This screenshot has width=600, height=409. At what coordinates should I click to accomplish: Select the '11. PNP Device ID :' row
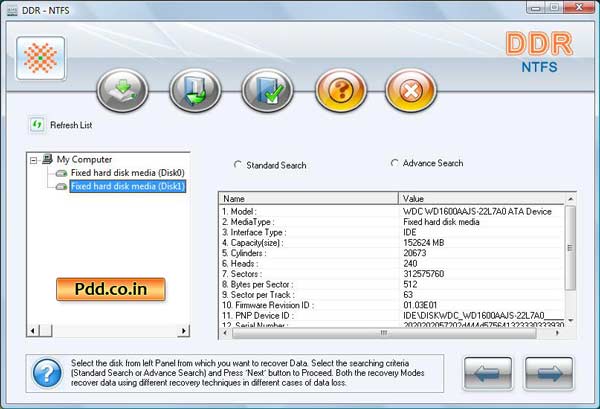(x=391, y=315)
